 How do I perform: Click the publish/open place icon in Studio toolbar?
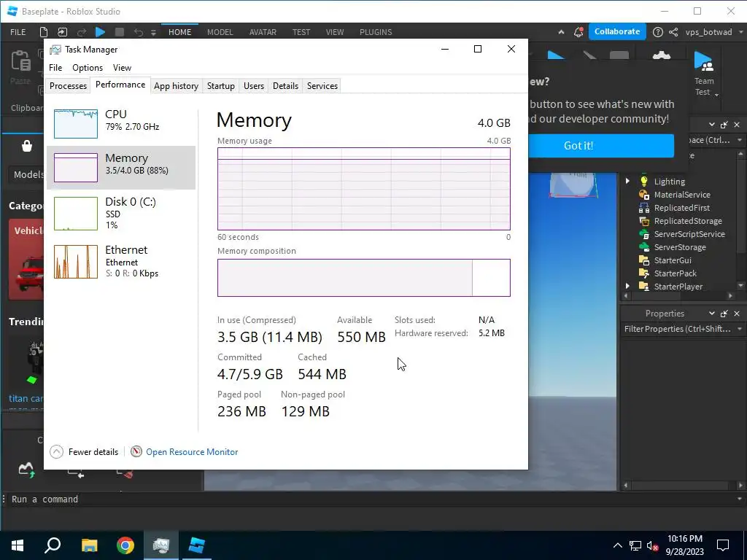63,32
